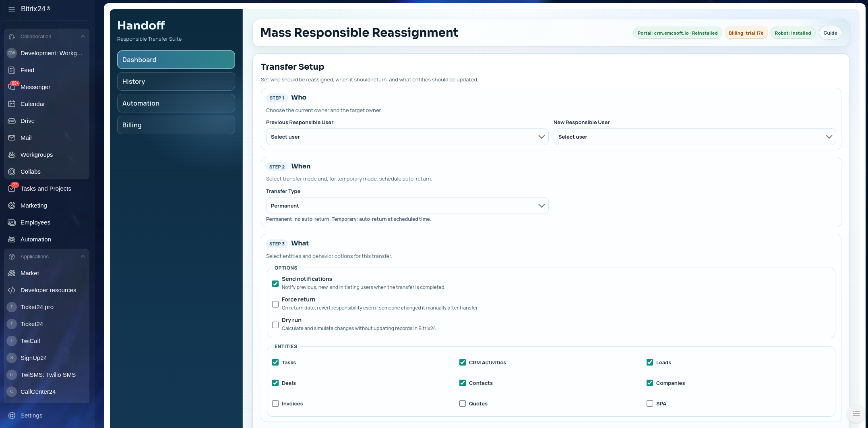Click the CallCenter24 app avatar
Screen dimensions: 868x428
[x=12, y=392]
